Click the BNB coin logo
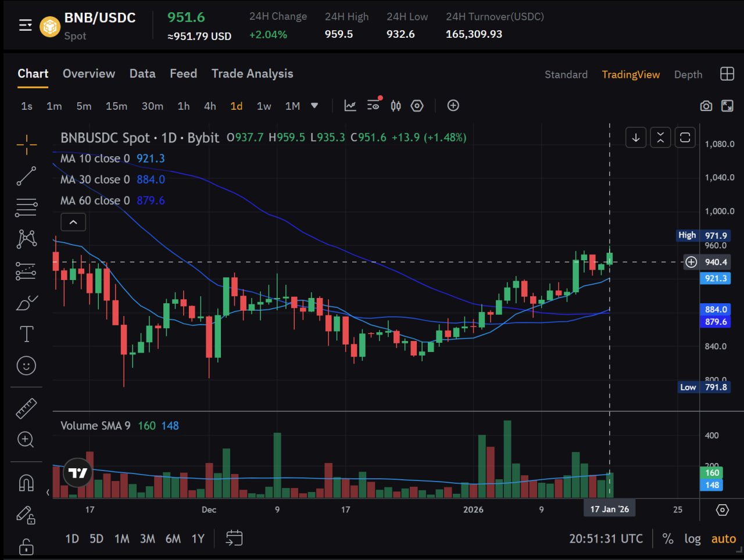 tap(50, 27)
